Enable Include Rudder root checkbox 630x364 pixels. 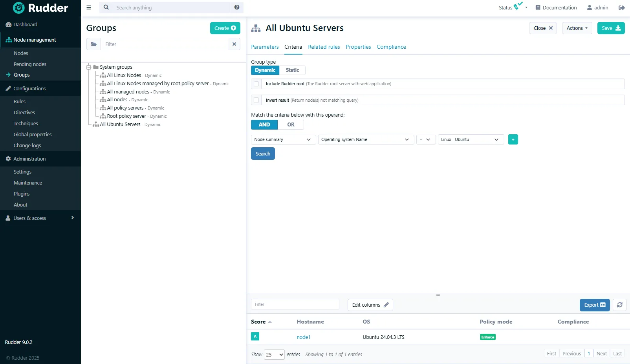256,84
